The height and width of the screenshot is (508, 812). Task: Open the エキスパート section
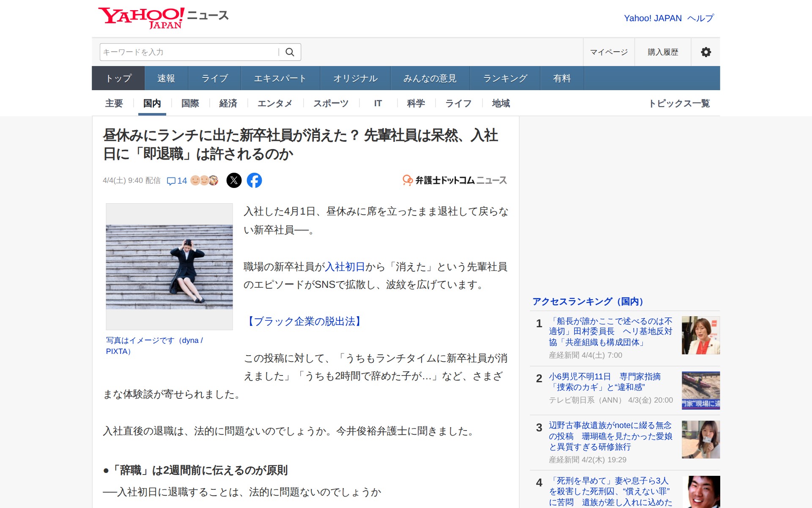(280, 78)
